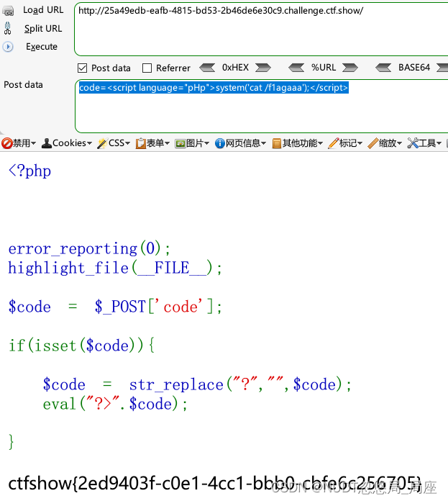Click the person icon beside Cookies
Viewport: 448px width, 501px height.
(47, 143)
